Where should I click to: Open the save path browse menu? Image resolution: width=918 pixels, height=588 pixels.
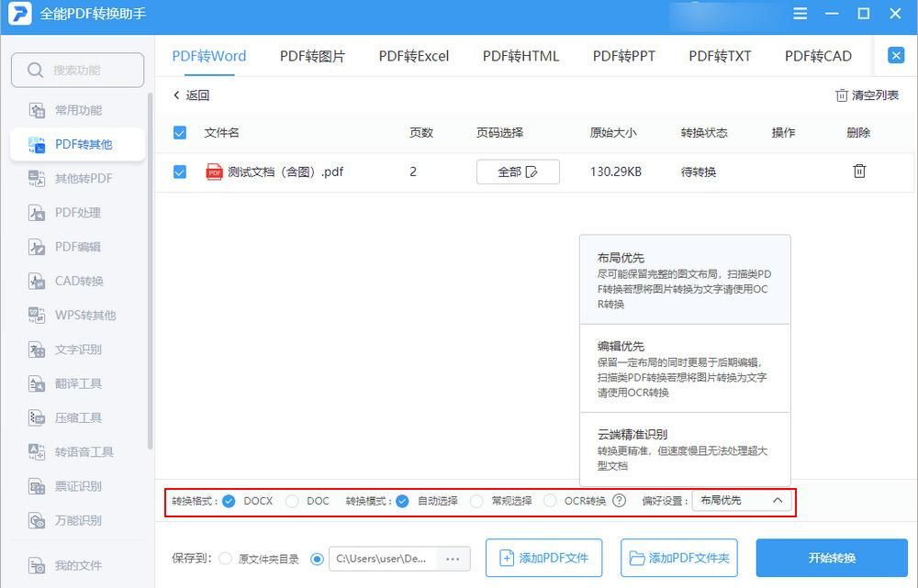tap(453, 558)
